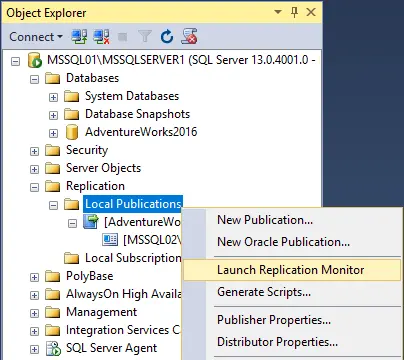Select Database Snapshots label
Screen dimensions: 404x360
[x=137, y=114]
